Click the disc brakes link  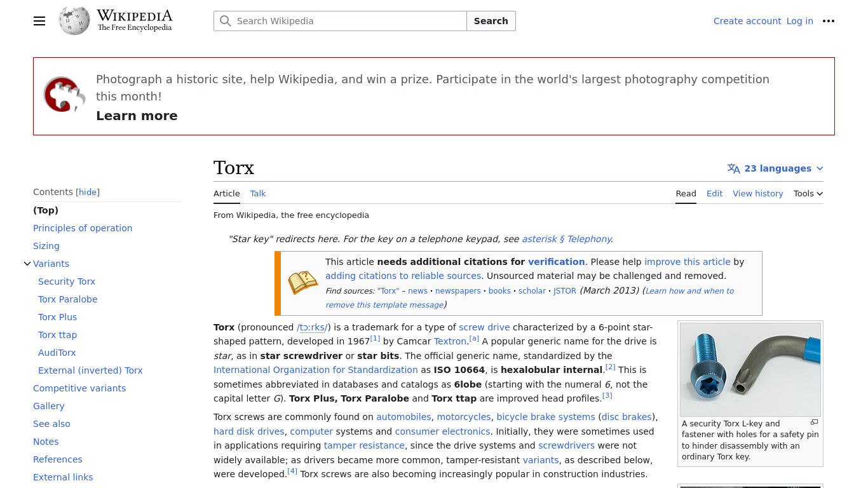[x=627, y=417]
